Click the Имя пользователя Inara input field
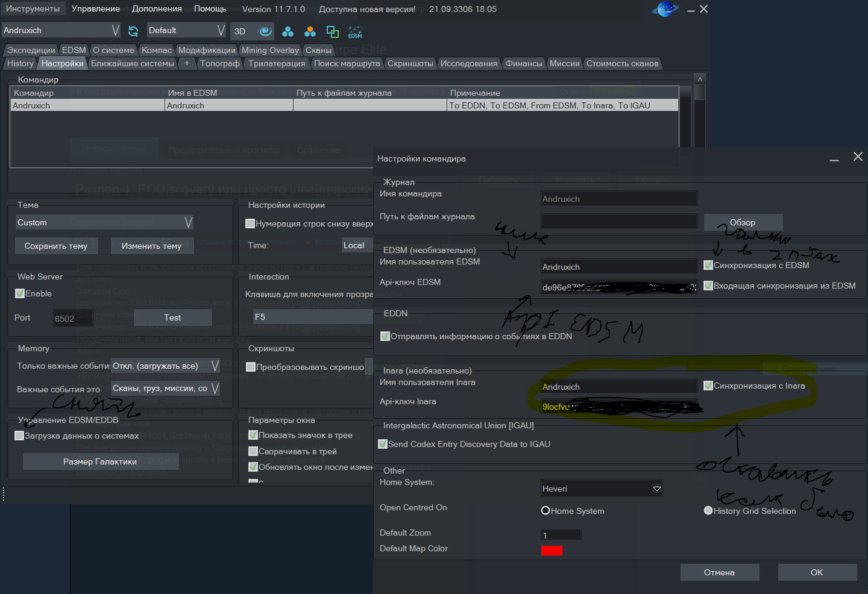The image size is (868, 594). click(x=619, y=387)
